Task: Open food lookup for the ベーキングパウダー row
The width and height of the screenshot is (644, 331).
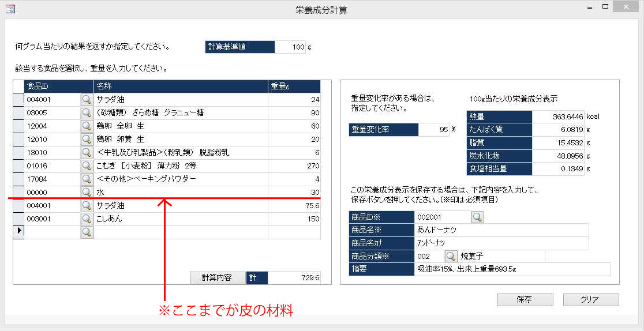Action: 87,179
